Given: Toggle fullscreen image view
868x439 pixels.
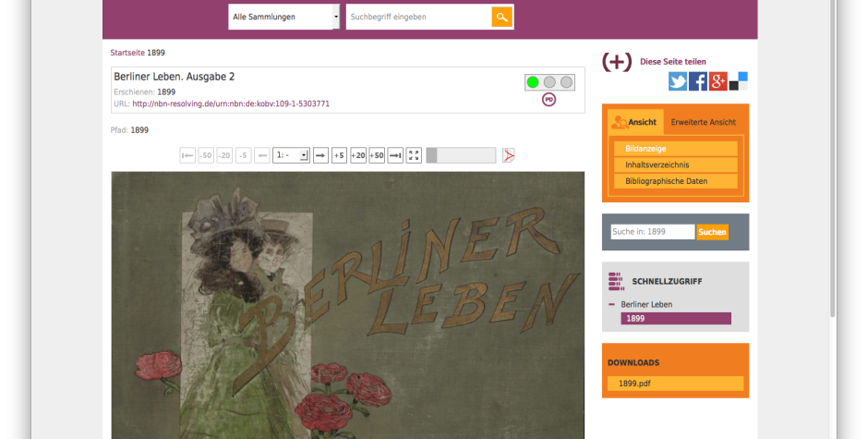Looking at the screenshot, I should (x=414, y=156).
